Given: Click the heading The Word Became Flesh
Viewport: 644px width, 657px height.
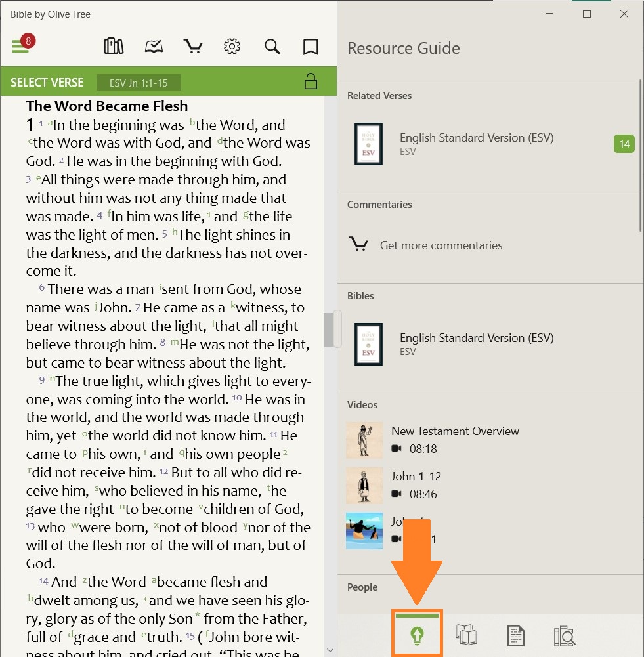Looking at the screenshot, I should [x=107, y=106].
